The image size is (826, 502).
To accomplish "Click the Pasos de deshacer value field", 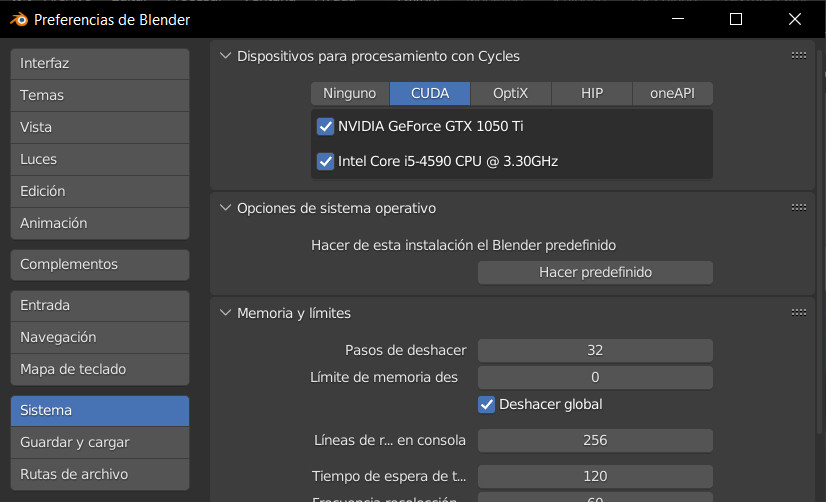I will click(595, 350).
